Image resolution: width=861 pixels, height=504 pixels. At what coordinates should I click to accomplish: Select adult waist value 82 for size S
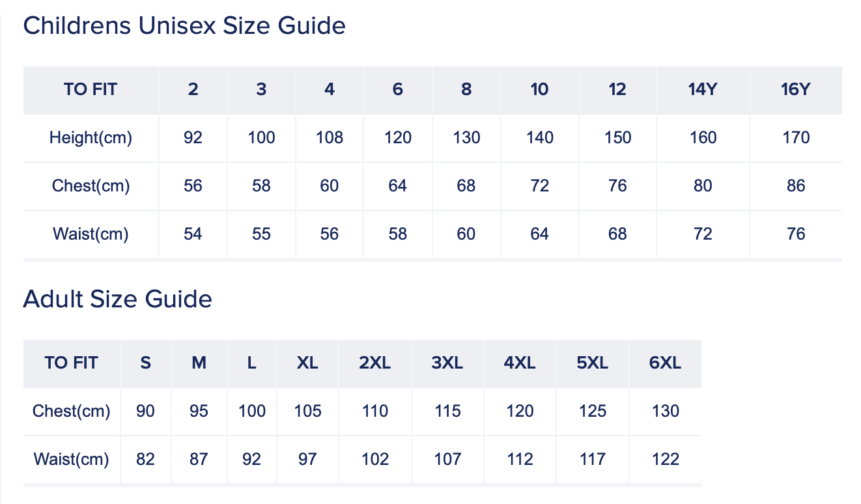pos(146,459)
